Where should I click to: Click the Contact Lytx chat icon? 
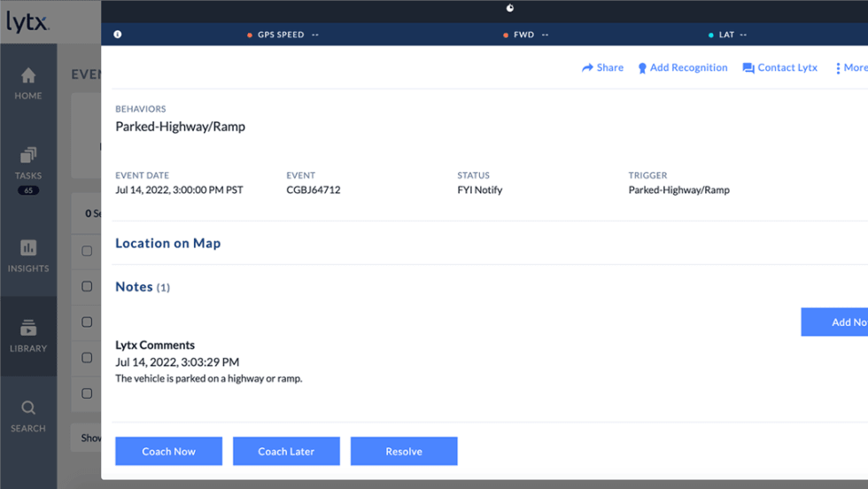pos(748,68)
